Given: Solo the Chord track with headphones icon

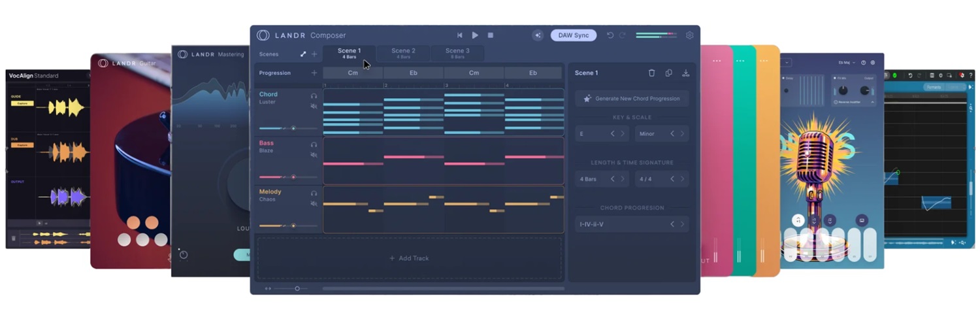Looking at the screenshot, I should coord(314,96).
